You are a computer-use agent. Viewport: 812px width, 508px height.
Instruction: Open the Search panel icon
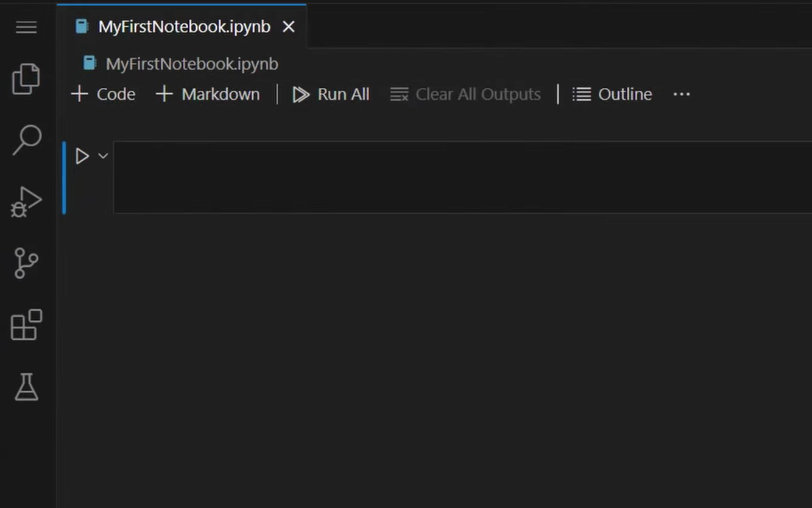point(26,140)
